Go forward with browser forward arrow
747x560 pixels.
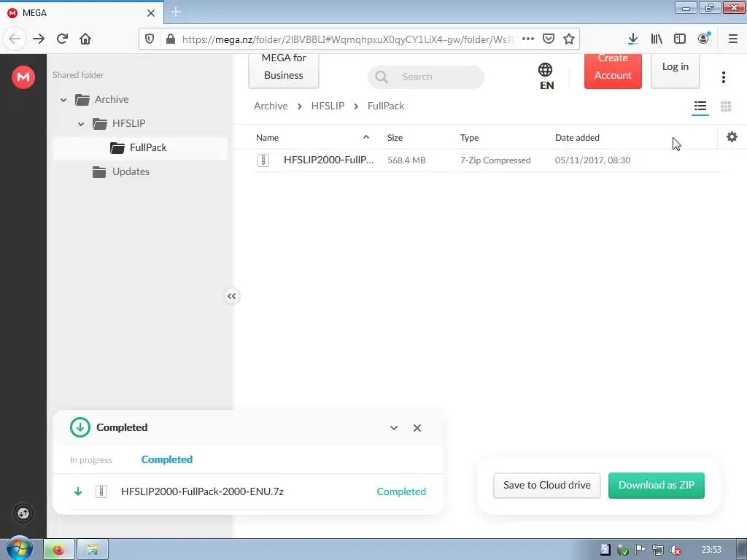pos(39,39)
